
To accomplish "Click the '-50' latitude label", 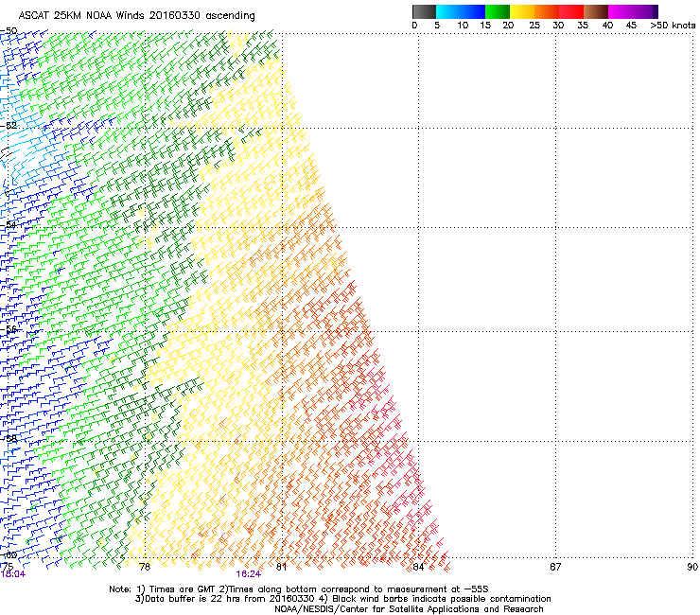I will [x=9, y=31].
